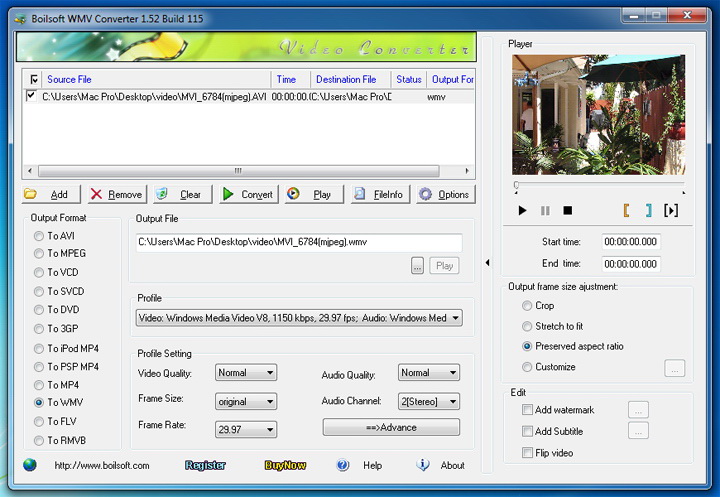Open the Options gear button
The width and height of the screenshot is (720, 497).
[443, 194]
